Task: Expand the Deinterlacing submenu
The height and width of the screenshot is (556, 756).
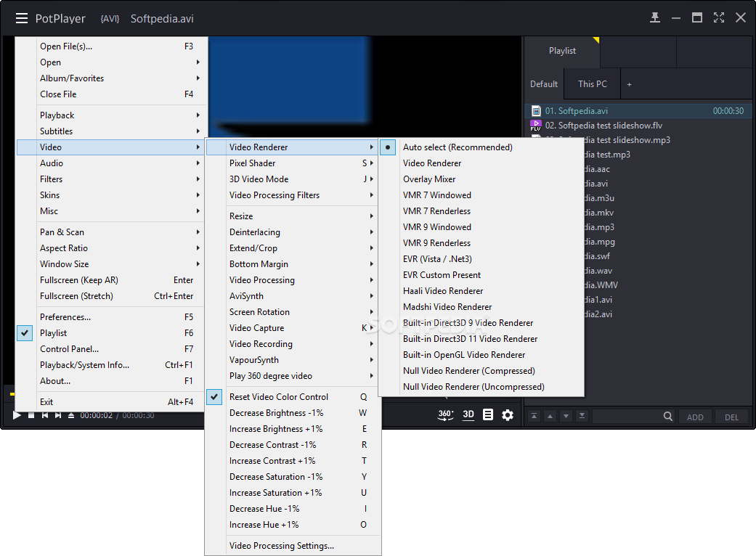Action: click(293, 232)
